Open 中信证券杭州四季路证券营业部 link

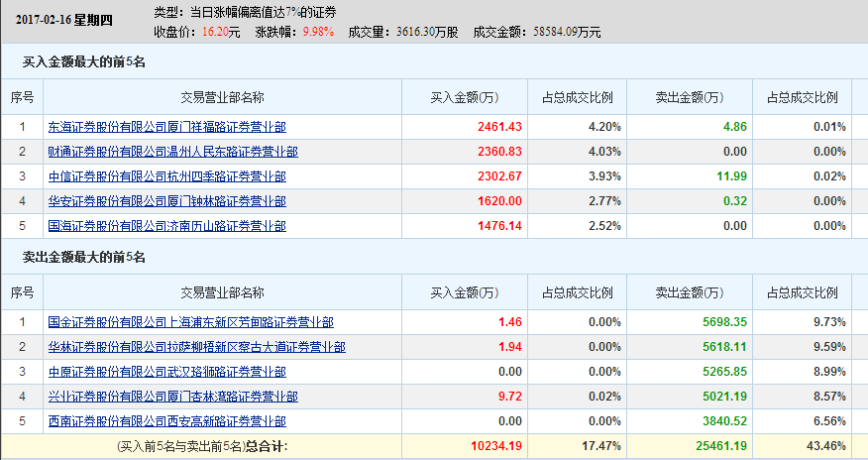point(167,176)
